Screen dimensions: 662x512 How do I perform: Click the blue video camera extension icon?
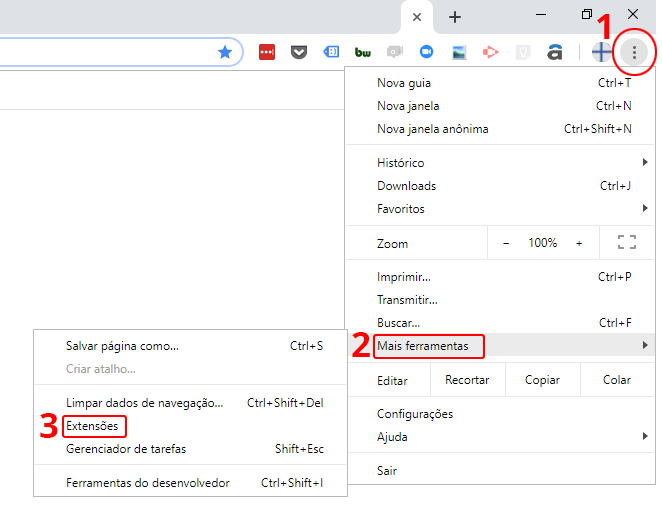click(x=426, y=52)
